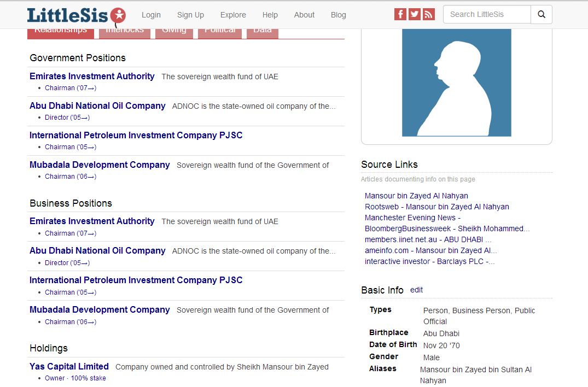
Task: Open the Explore menu item
Action: pos(233,15)
